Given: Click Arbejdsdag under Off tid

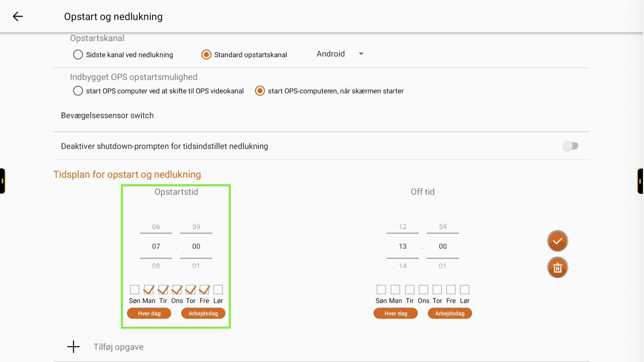Looking at the screenshot, I should pyautogui.click(x=450, y=313).
